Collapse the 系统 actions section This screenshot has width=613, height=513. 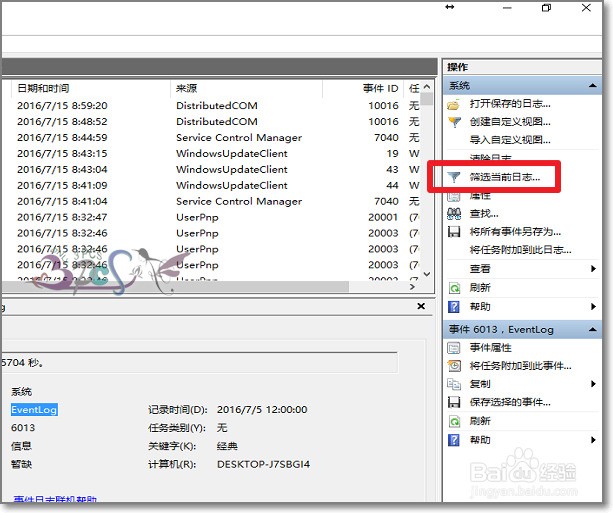click(593, 86)
